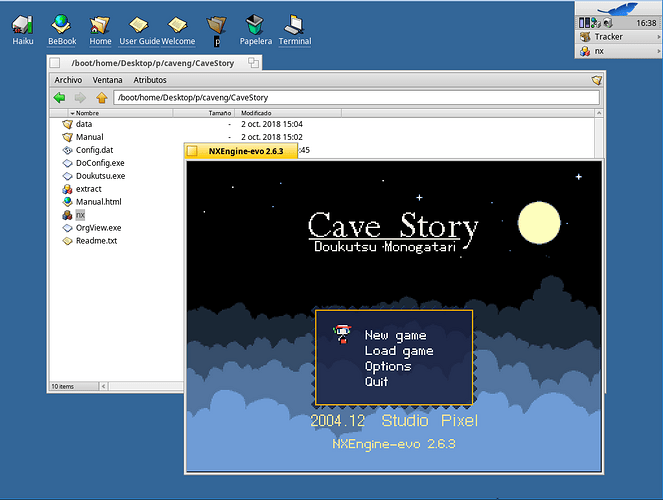
Task: Close the CaveStory Tracker window
Action: [x=55, y=63]
